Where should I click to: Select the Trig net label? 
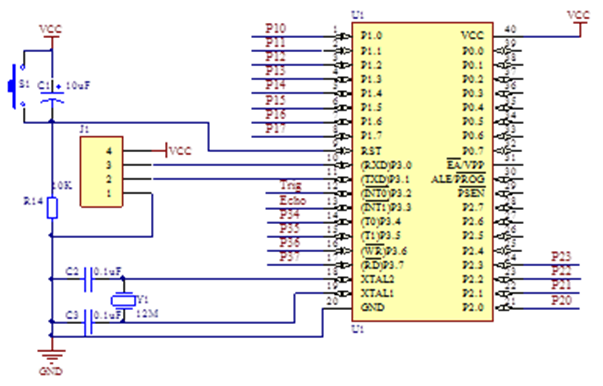coord(291,185)
